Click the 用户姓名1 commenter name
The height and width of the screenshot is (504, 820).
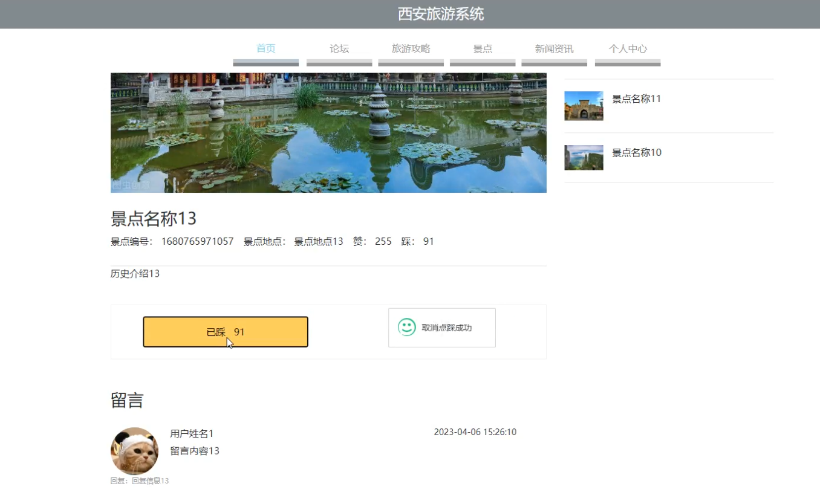192,434
